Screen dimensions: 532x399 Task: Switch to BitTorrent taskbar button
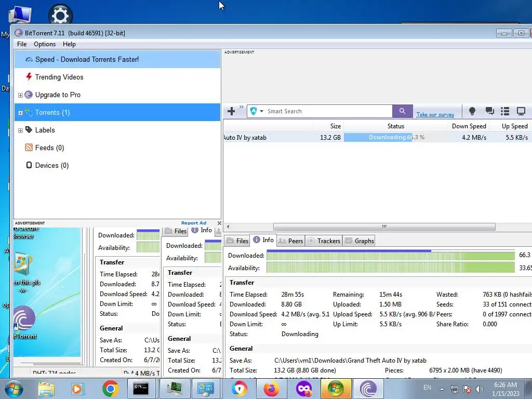(368, 389)
